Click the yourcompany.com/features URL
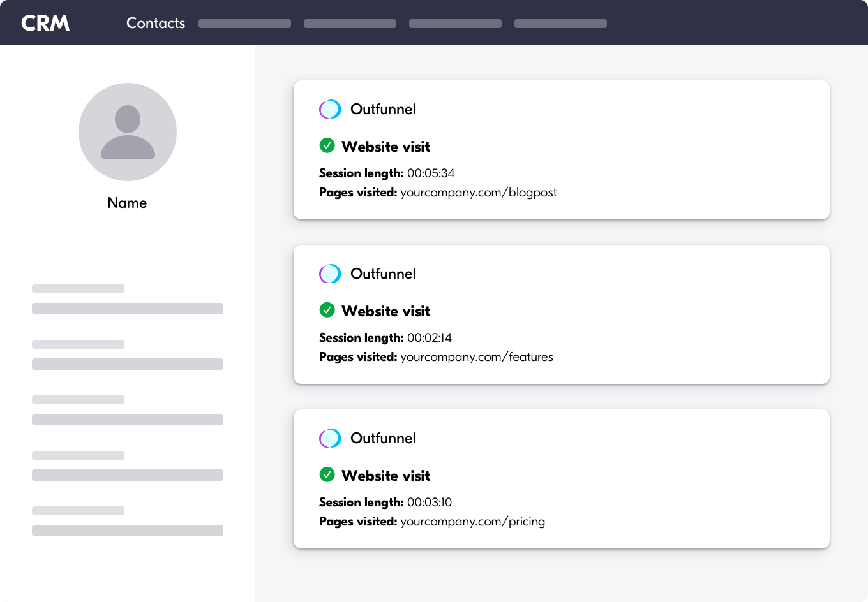Viewport: 868px width, 602px height. pos(476,357)
